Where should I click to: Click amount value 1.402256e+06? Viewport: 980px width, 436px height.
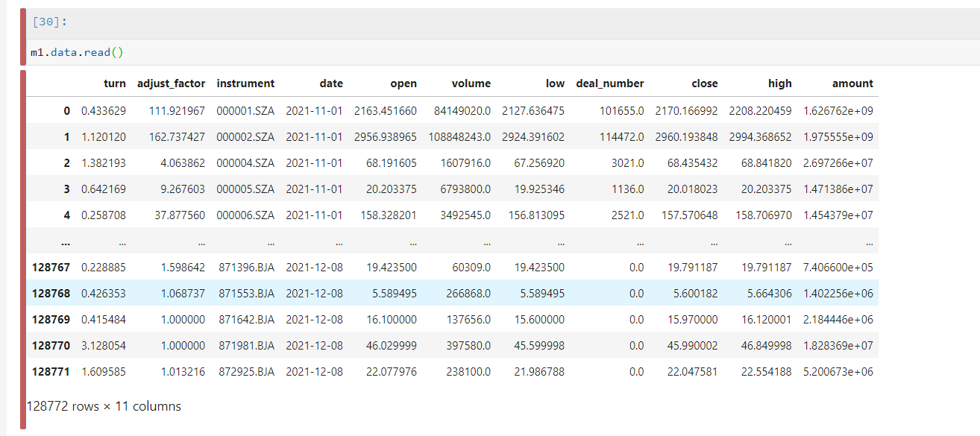click(x=838, y=294)
